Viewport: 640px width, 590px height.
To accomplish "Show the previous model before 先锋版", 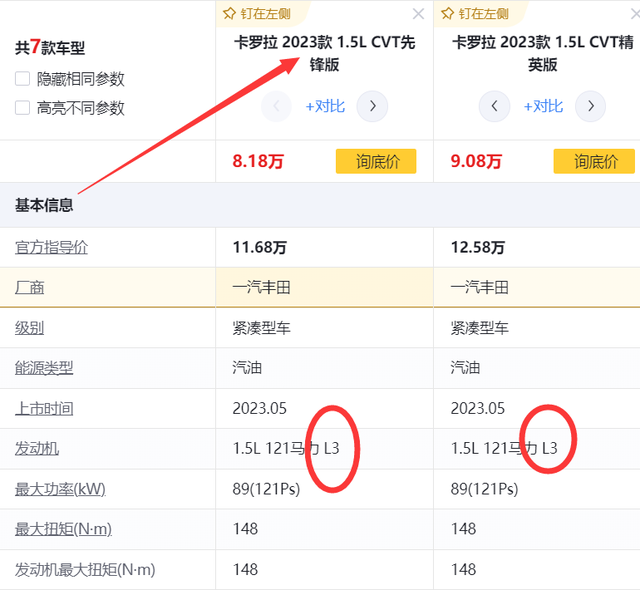I will click(x=276, y=106).
